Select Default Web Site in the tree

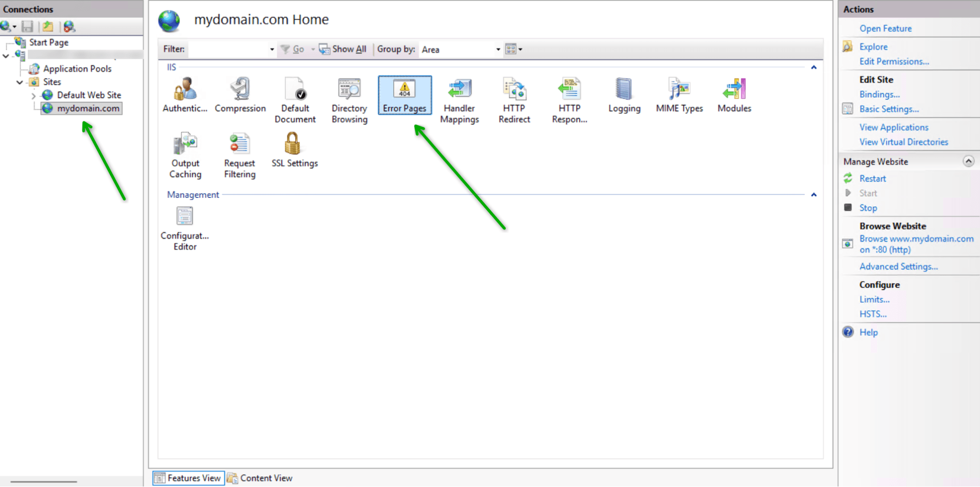pos(89,95)
